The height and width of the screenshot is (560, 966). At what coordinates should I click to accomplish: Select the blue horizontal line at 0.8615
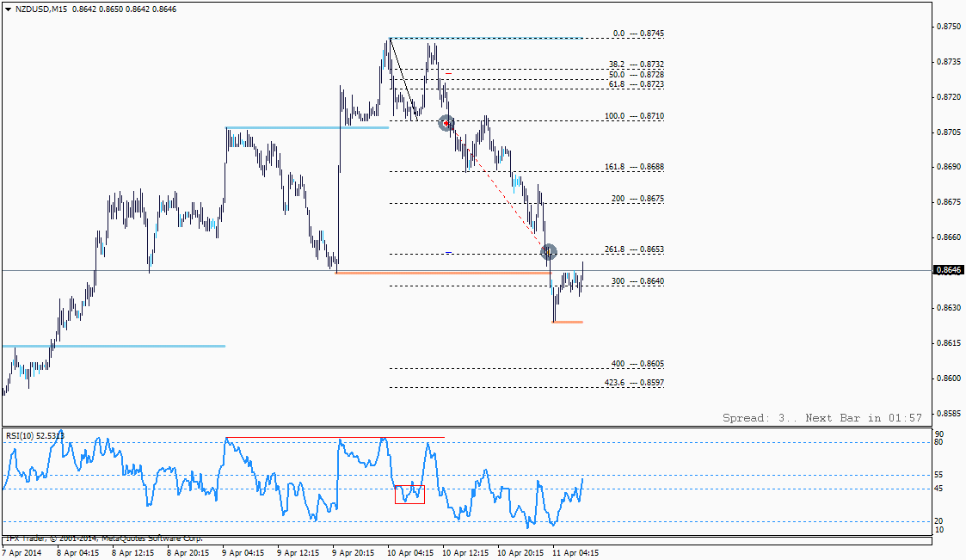click(114, 346)
